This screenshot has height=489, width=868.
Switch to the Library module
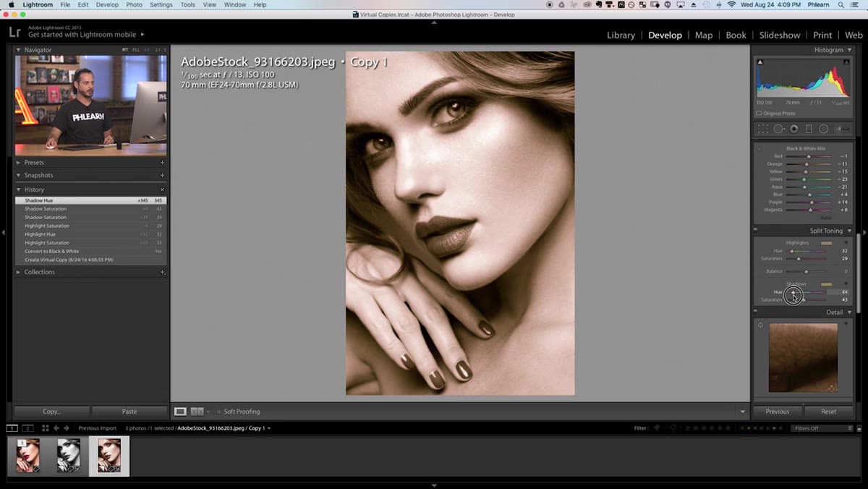[x=621, y=35]
